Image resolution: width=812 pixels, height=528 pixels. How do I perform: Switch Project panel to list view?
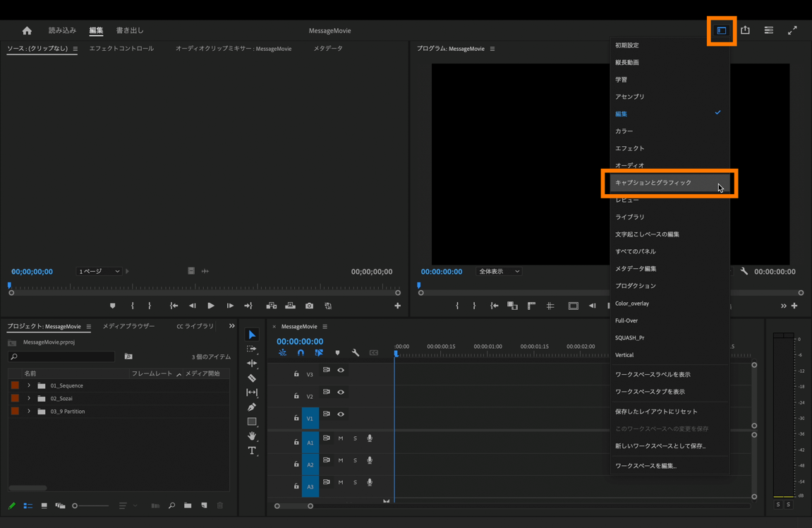[x=28, y=505]
